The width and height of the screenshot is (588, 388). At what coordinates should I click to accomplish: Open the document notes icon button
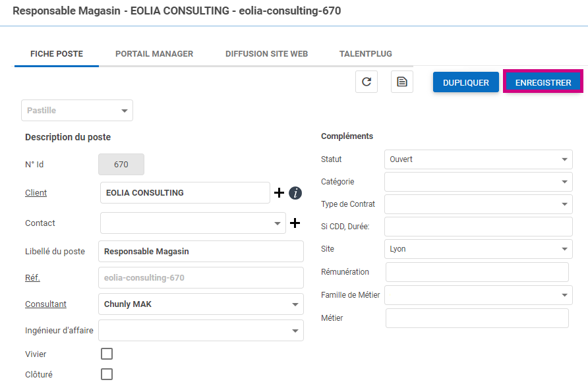[401, 82]
